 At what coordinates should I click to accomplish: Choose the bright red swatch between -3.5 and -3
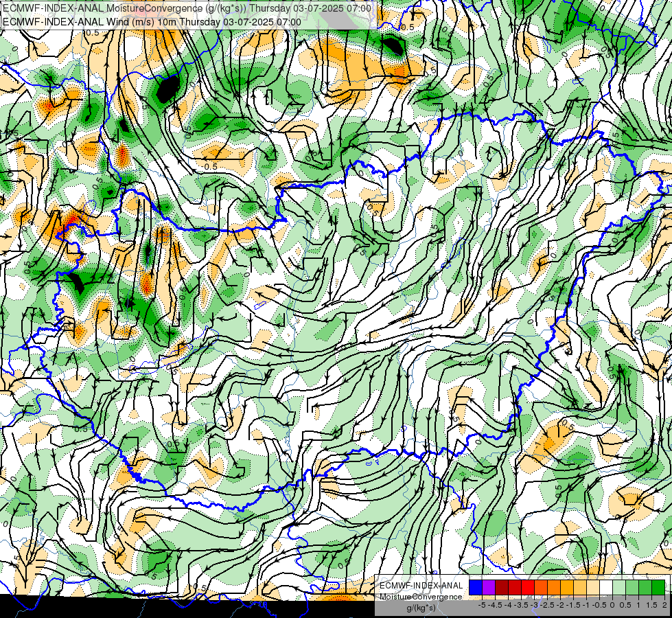tap(528, 588)
